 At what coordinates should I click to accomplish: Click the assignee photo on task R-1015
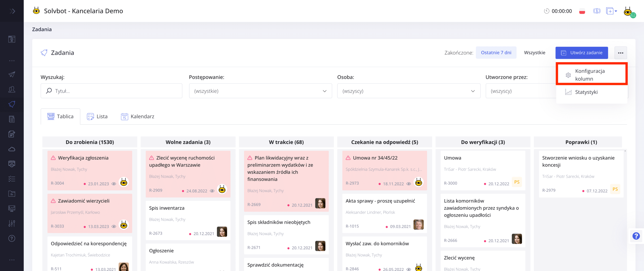(419, 225)
